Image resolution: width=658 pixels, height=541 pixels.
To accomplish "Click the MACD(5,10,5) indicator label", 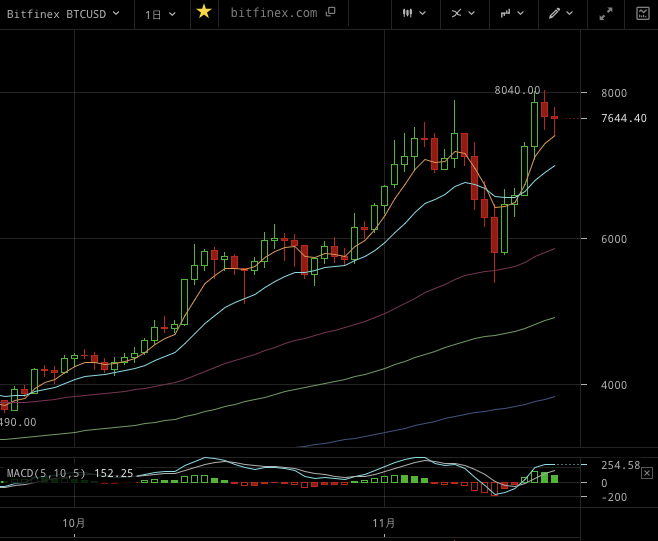I will (x=46, y=473).
